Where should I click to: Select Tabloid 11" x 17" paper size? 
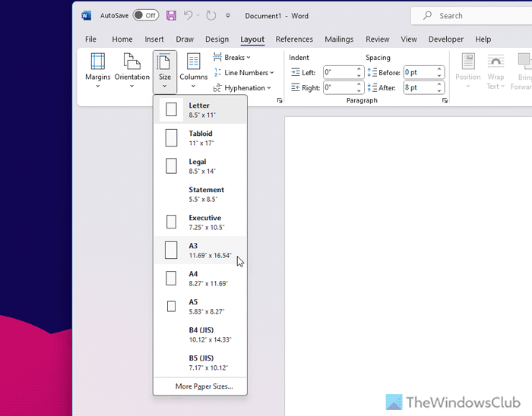(200, 138)
